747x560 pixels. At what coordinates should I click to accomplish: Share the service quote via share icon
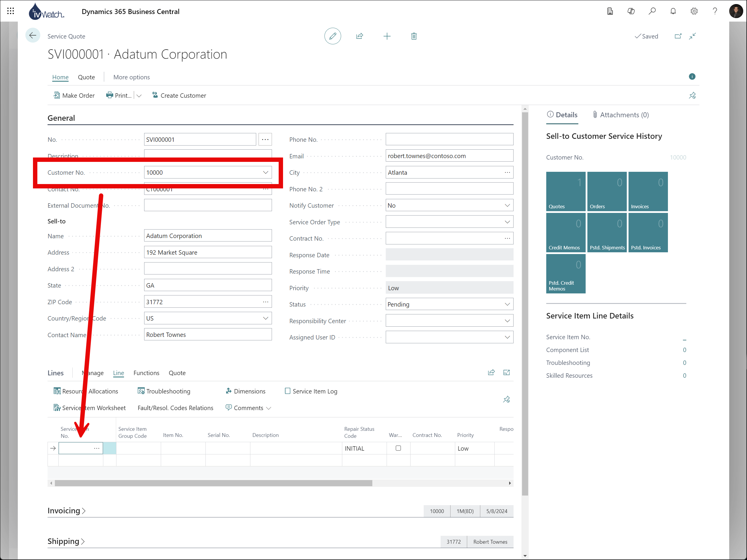click(x=360, y=36)
